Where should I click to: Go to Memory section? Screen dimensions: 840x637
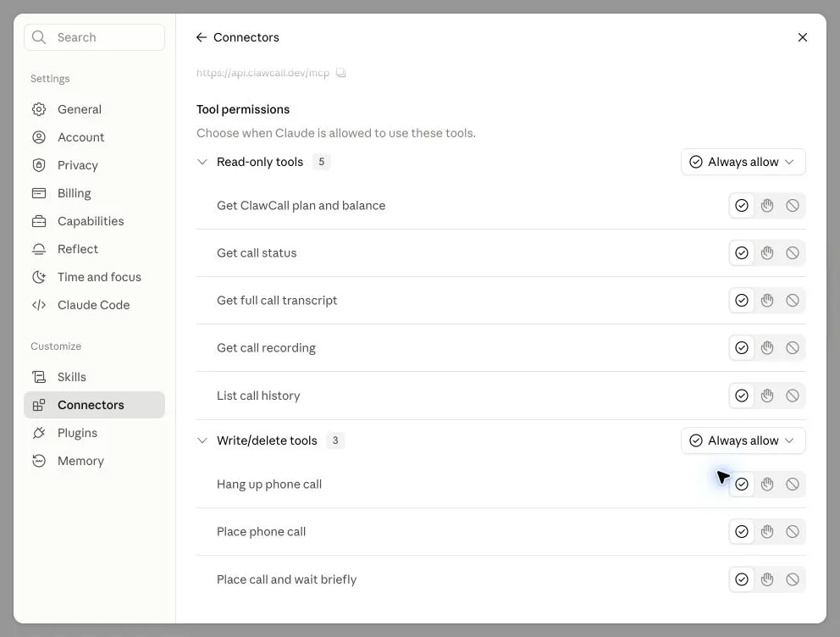[x=94, y=460]
